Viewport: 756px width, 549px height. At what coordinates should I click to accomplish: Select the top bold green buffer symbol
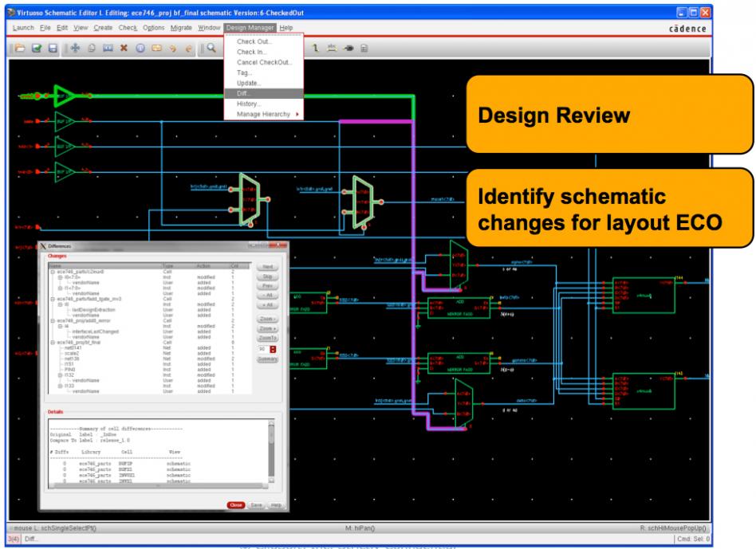[x=64, y=96]
